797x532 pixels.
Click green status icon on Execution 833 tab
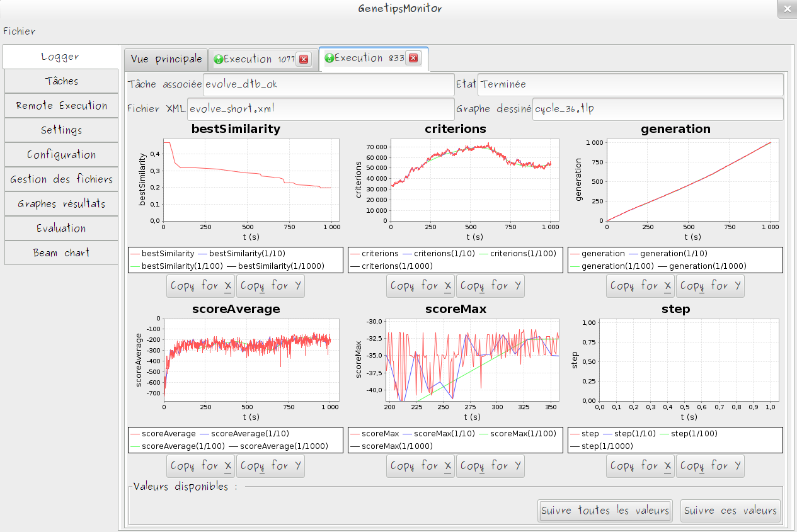point(329,58)
